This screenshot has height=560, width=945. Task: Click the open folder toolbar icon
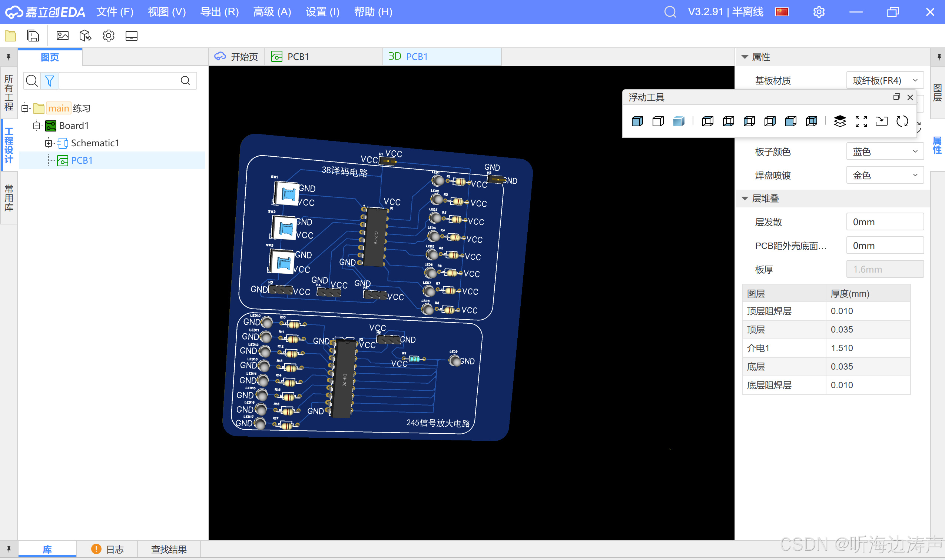coord(10,36)
